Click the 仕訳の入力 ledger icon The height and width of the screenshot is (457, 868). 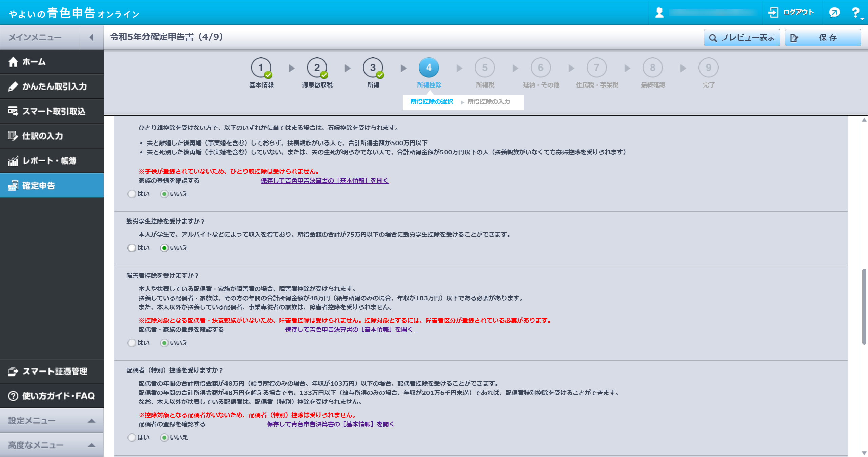(13, 136)
